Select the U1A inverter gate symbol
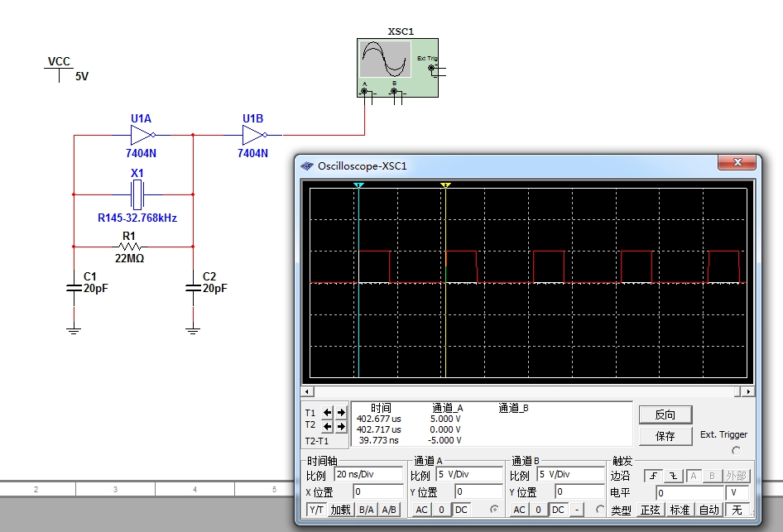This screenshot has width=783, height=532. [142, 134]
